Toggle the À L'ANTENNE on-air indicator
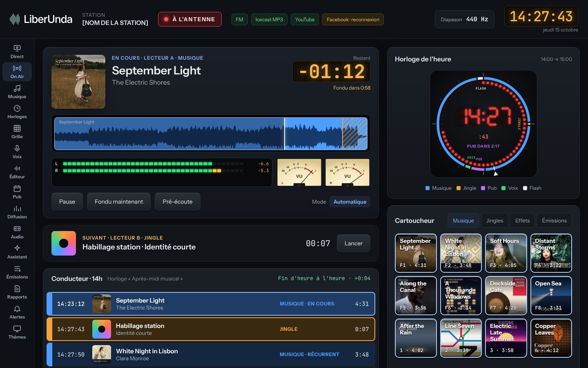This screenshot has width=588, height=368. tap(190, 19)
